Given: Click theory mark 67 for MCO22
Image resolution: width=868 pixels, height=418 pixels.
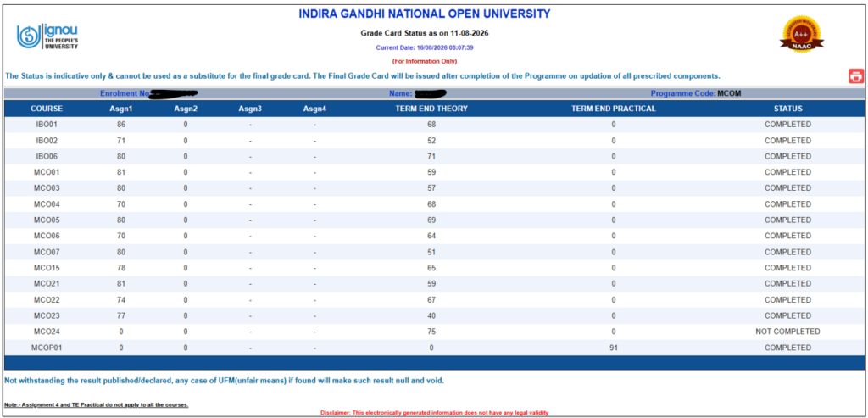Looking at the screenshot, I should click(431, 299).
